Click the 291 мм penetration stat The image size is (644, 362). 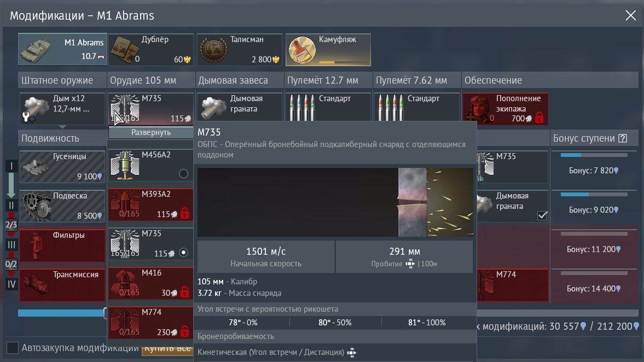pos(404,256)
